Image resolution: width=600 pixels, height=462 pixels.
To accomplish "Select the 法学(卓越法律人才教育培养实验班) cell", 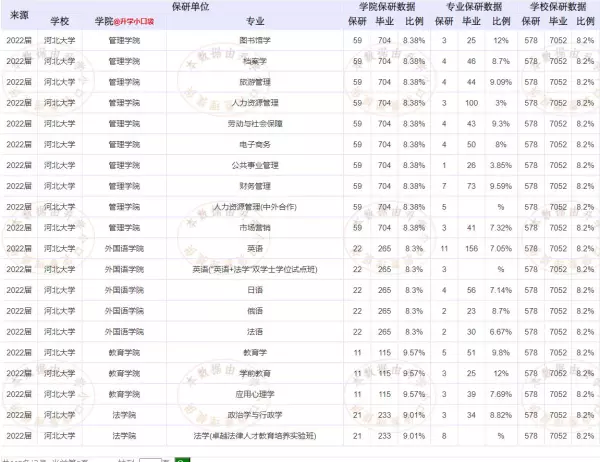I will point(255,436).
